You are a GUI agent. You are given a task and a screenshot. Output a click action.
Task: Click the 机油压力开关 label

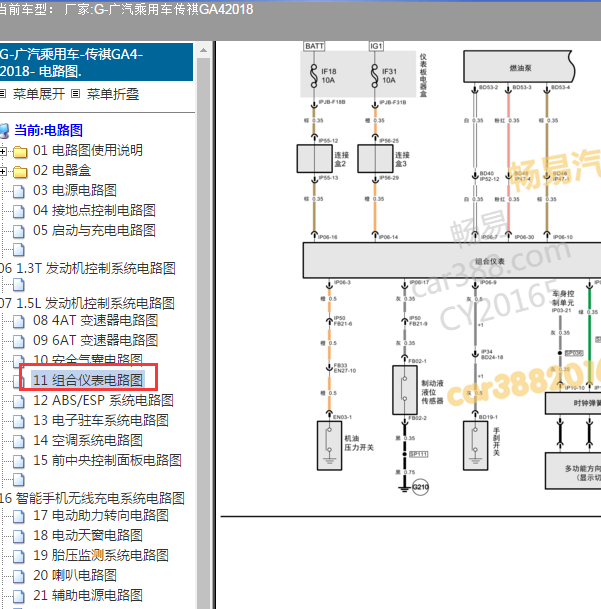tap(359, 443)
